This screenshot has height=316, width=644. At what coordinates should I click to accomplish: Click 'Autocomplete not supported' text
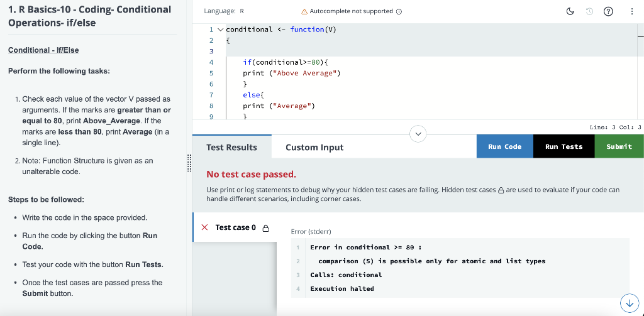coord(351,11)
